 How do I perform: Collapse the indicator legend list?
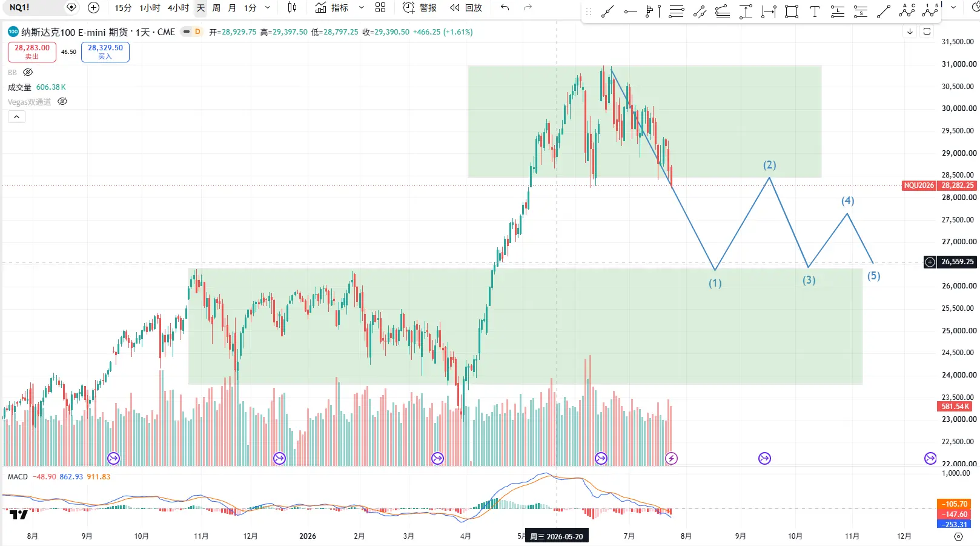tap(16, 117)
